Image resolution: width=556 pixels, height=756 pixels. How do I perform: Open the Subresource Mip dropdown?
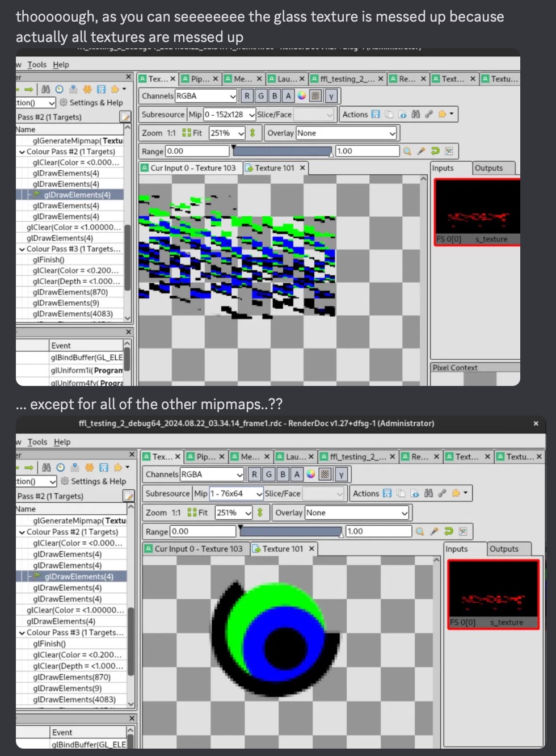click(x=230, y=114)
